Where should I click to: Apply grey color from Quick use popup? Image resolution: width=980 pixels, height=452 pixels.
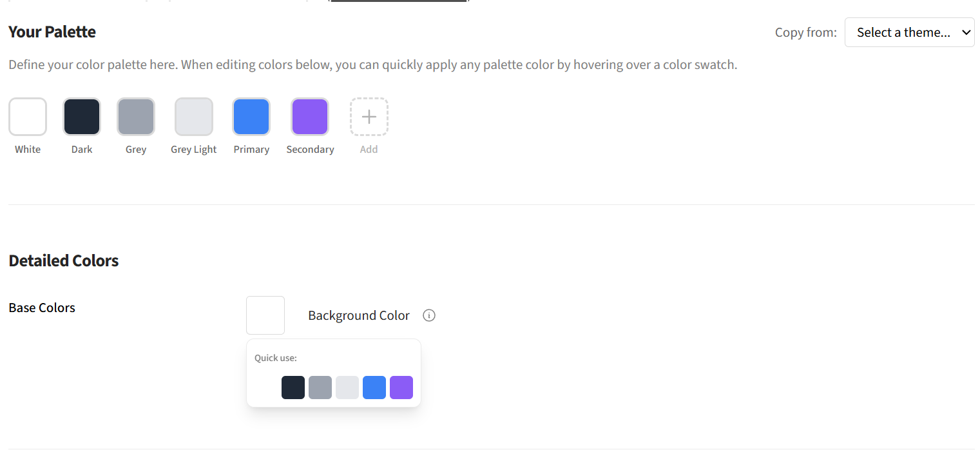point(320,388)
